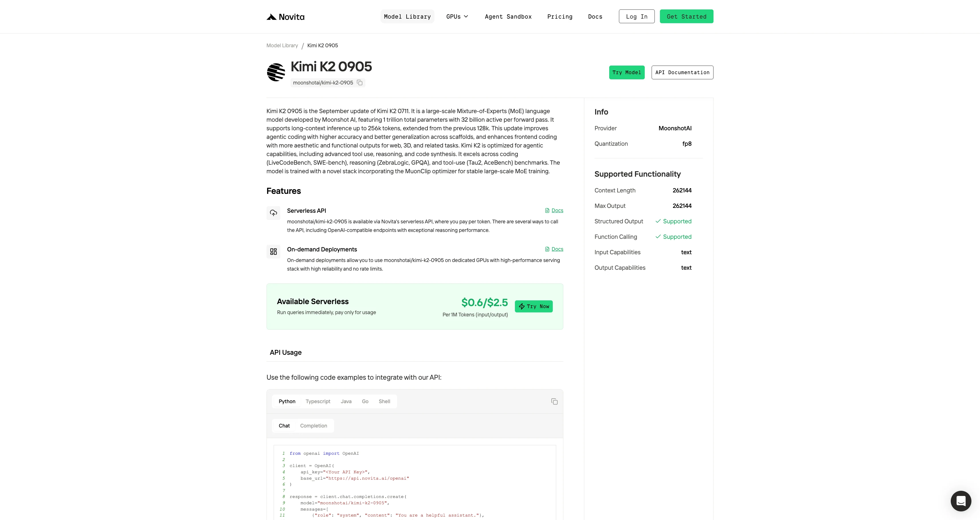This screenshot has width=980, height=520.
Task: Open Docs link for On-demand Deployments
Action: [x=554, y=249]
